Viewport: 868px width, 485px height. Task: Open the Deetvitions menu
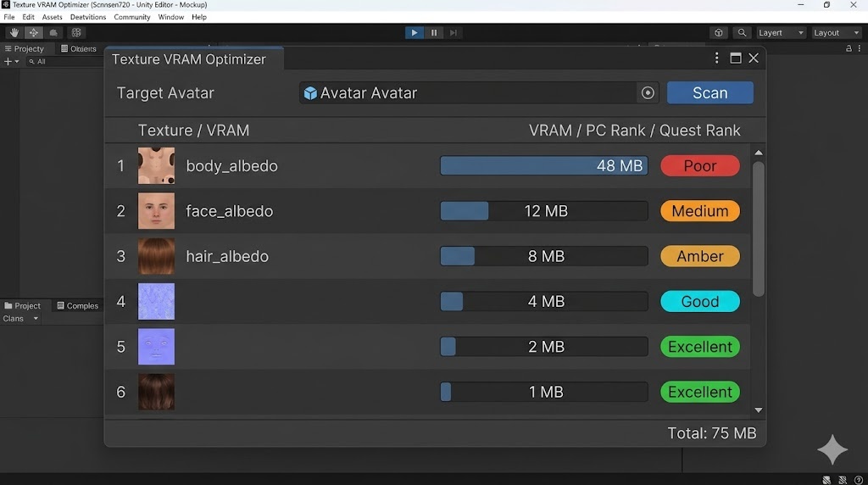coord(88,17)
